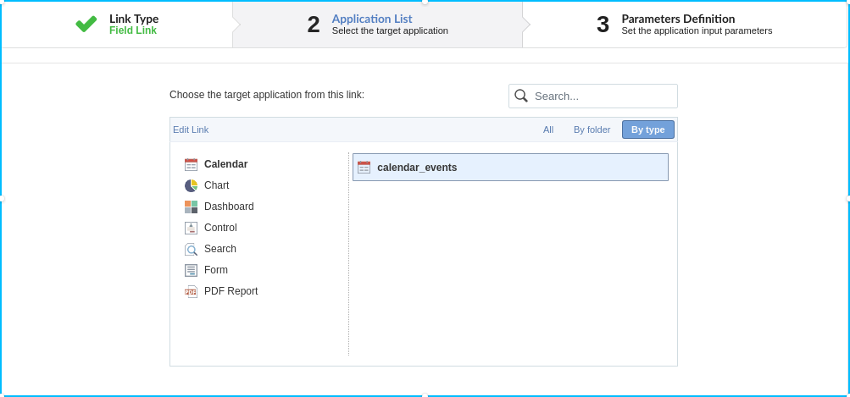Select the PDF Report application type
This screenshot has width=850, height=397.
[231, 291]
